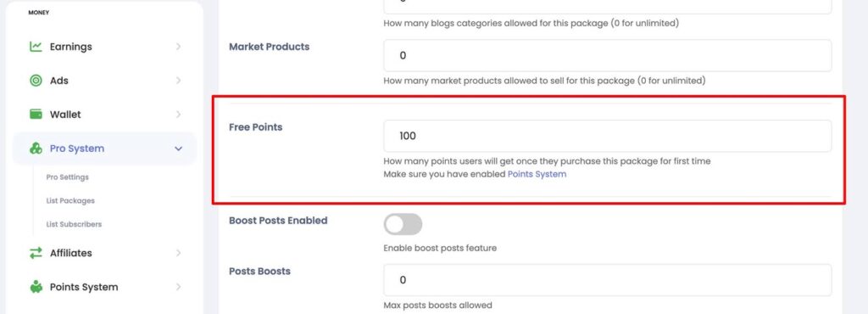
Task: Expand the Earnings menu chevron
Action: coord(178,47)
